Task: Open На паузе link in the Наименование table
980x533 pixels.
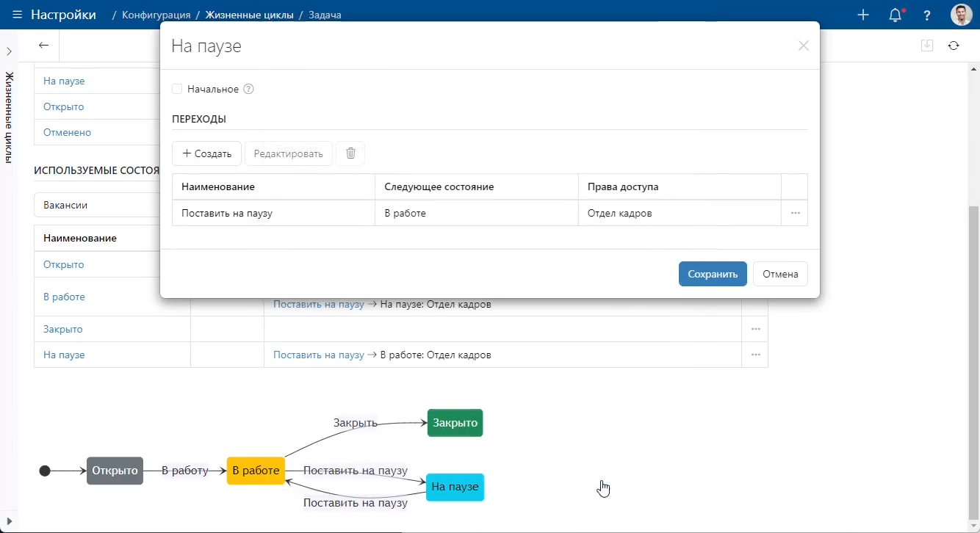Action: 64,355
